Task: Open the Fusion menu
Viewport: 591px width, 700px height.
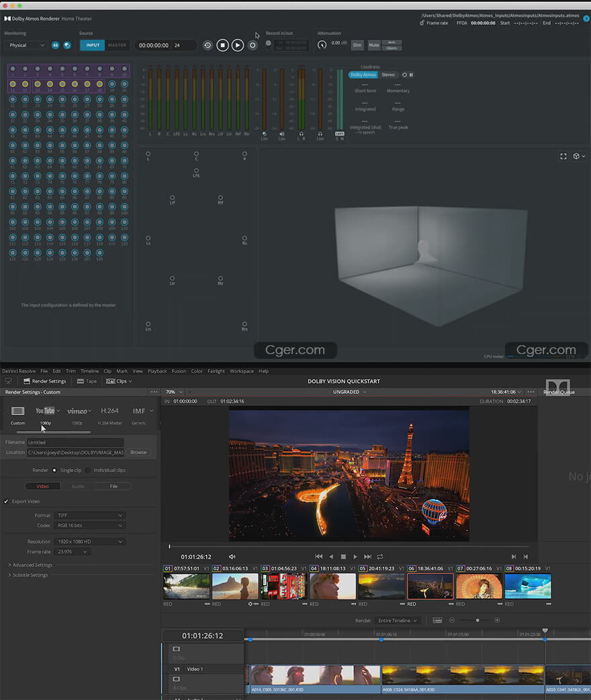Action: (179, 371)
